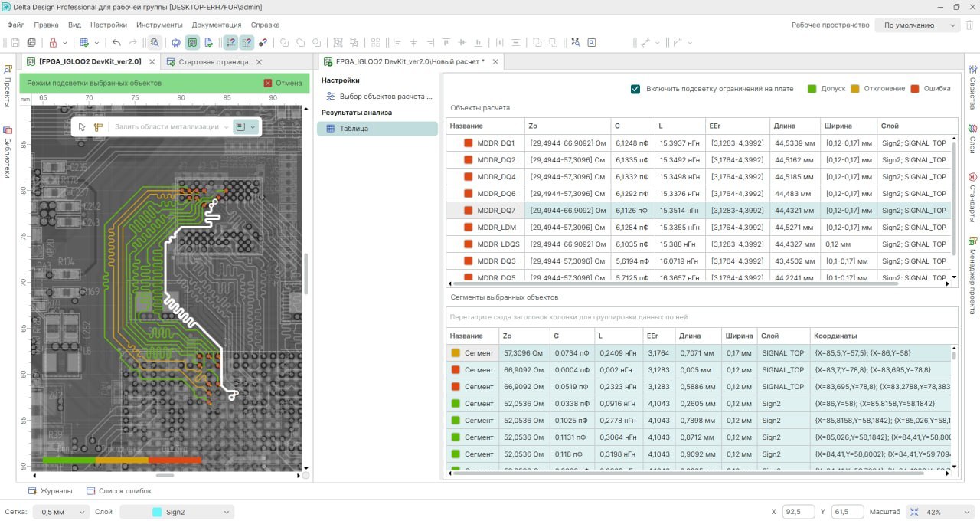Switch to the Стартовая страница tab

pyautogui.click(x=214, y=61)
